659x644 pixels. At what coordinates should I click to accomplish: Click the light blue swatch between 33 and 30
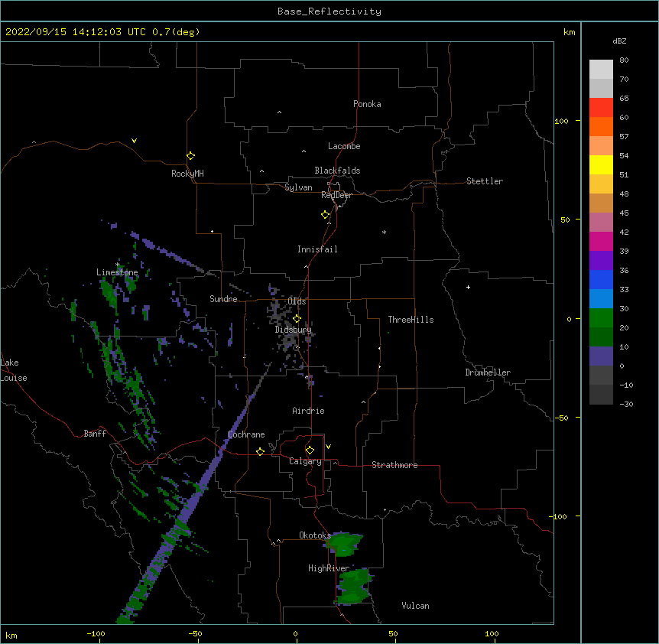point(601,299)
